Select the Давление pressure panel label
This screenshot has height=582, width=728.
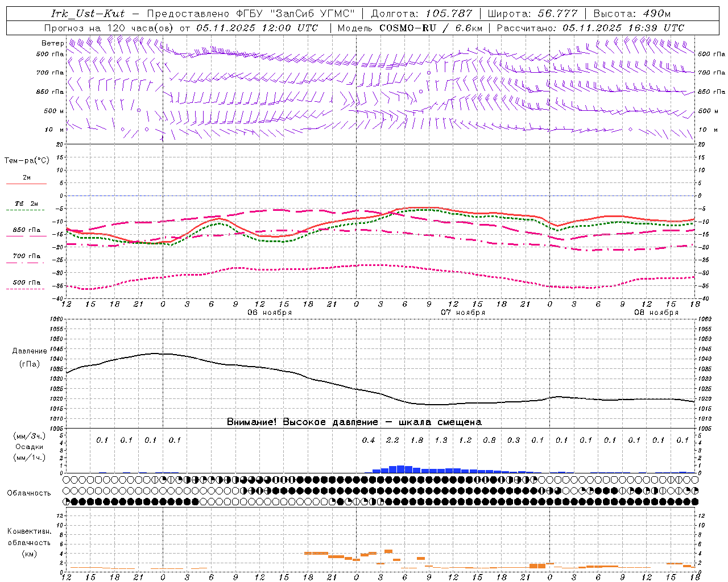tap(29, 351)
